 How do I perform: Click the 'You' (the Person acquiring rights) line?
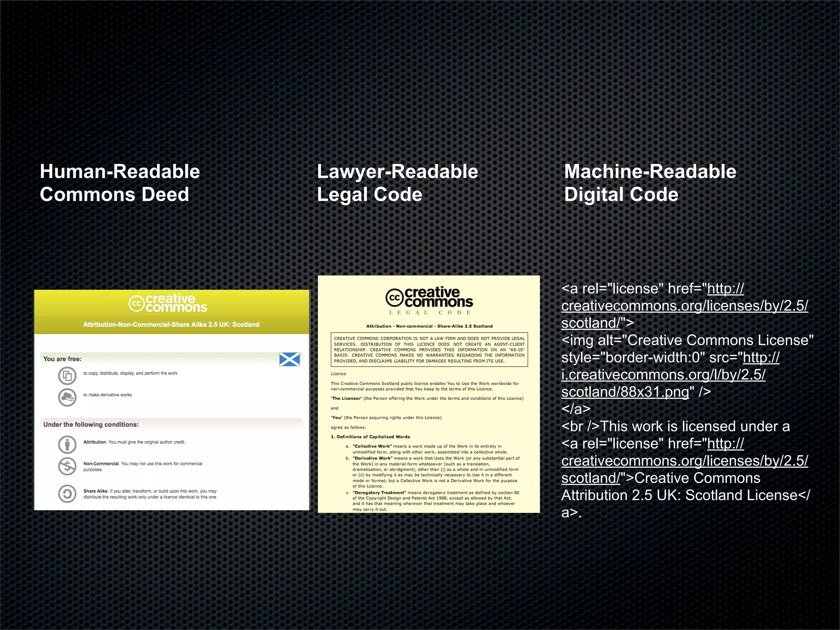tap(386, 418)
